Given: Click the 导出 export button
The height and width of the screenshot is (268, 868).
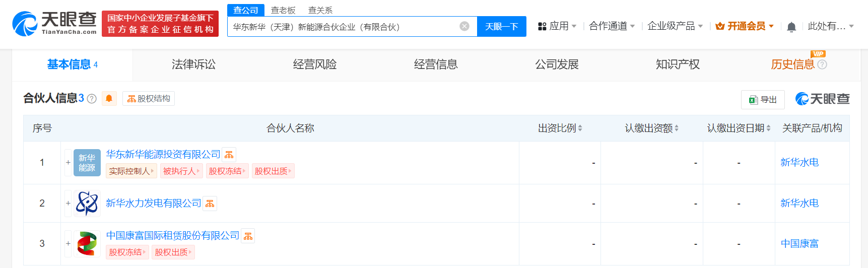Looking at the screenshot, I should pos(763,100).
